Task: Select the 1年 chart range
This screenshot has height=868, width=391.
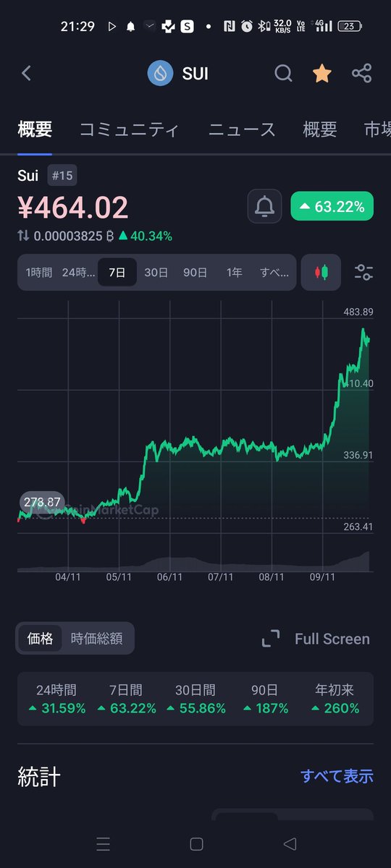Action: tap(234, 273)
